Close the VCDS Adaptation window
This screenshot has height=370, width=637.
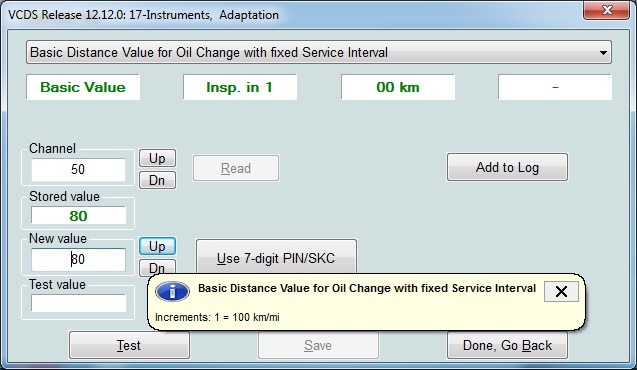[x=607, y=10]
